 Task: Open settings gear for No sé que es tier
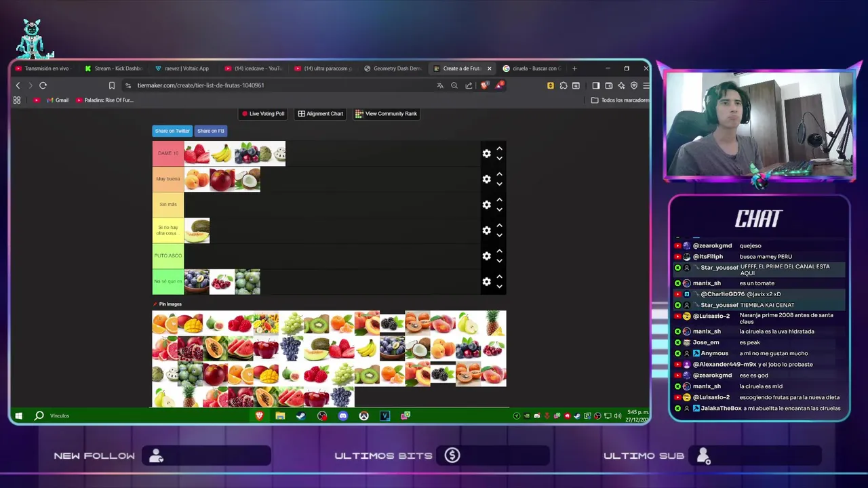point(486,281)
